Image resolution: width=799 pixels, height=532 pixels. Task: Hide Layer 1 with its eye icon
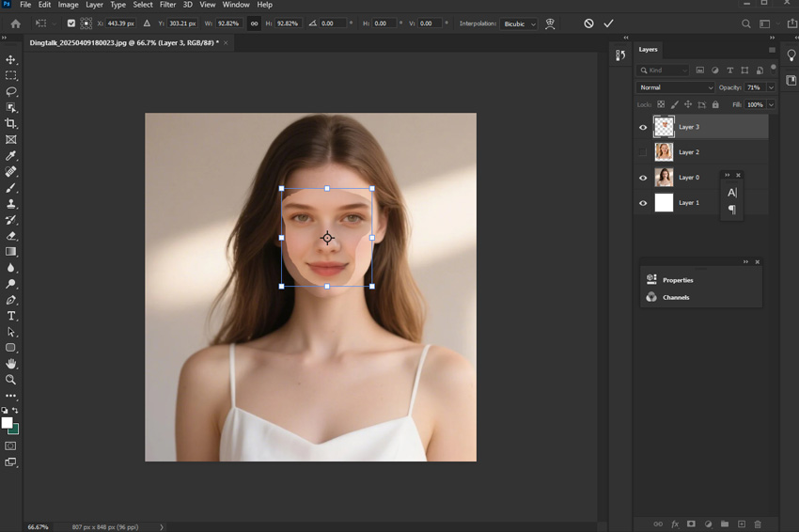[643, 203]
